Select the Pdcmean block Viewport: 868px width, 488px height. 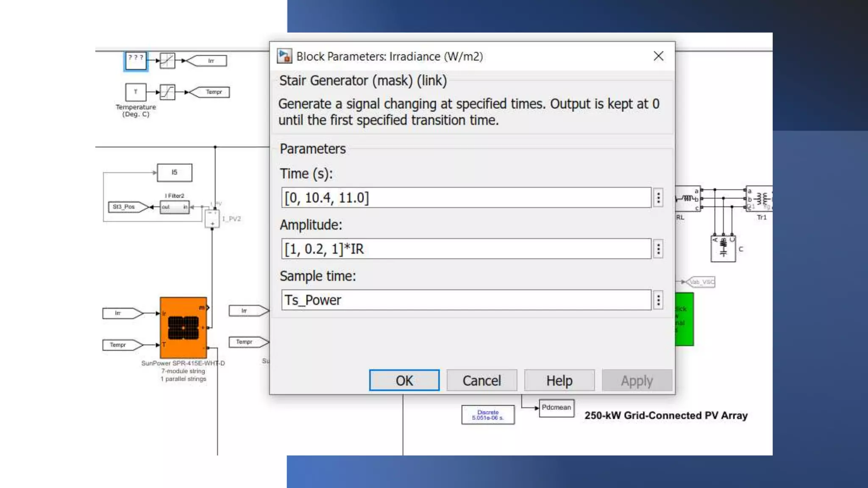click(x=556, y=408)
